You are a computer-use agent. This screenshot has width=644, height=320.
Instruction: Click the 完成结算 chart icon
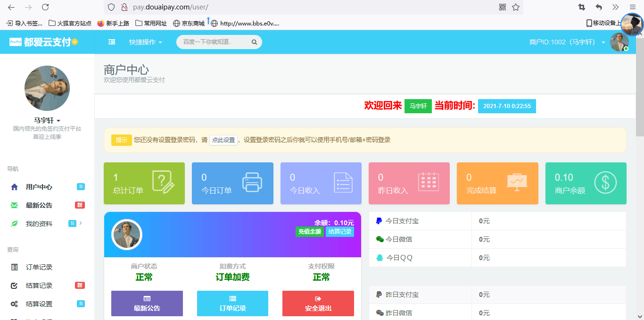point(518,182)
